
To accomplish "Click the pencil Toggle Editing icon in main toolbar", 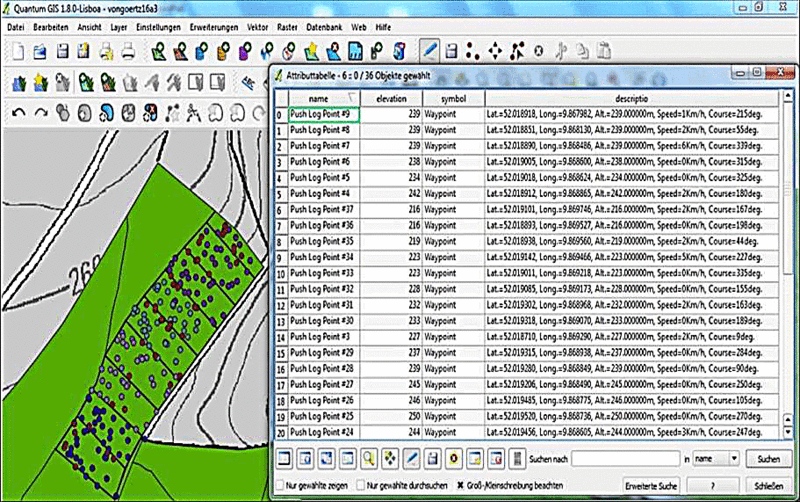I will point(429,49).
